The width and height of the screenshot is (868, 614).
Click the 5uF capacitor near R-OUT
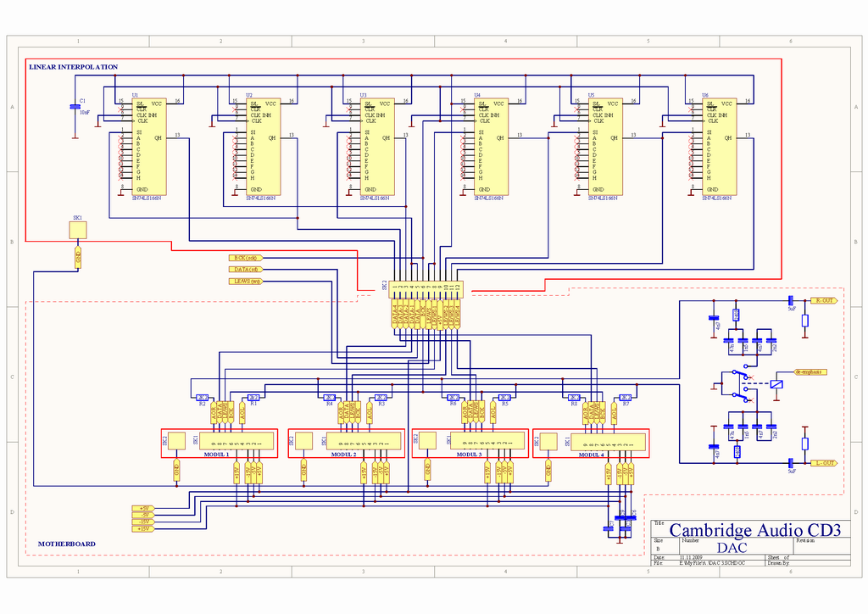(x=790, y=300)
